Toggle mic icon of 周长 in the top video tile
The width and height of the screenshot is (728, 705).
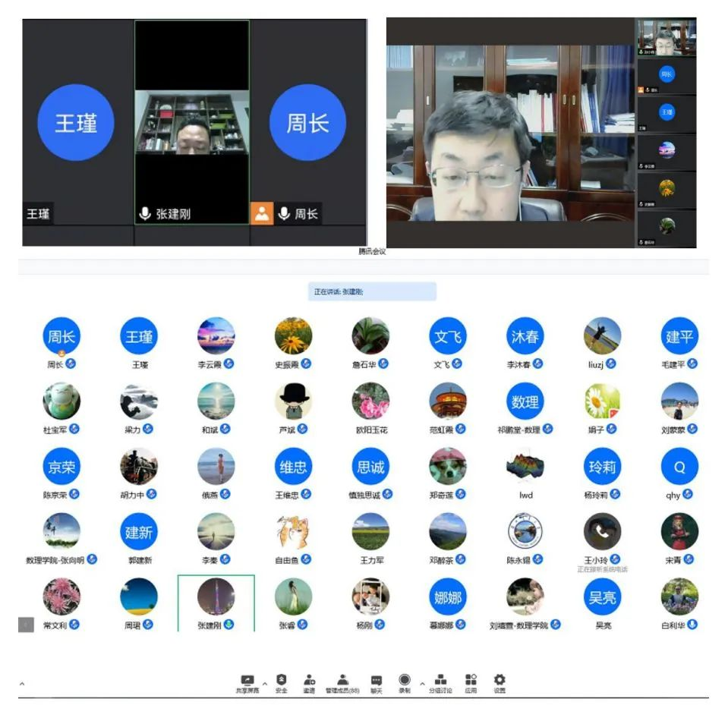click(284, 214)
